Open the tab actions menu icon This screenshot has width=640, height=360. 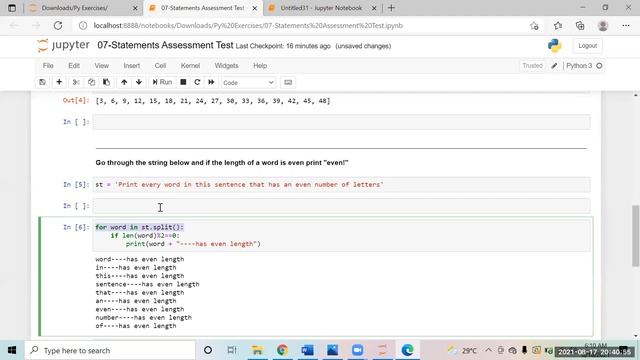(x=12, y=8)
